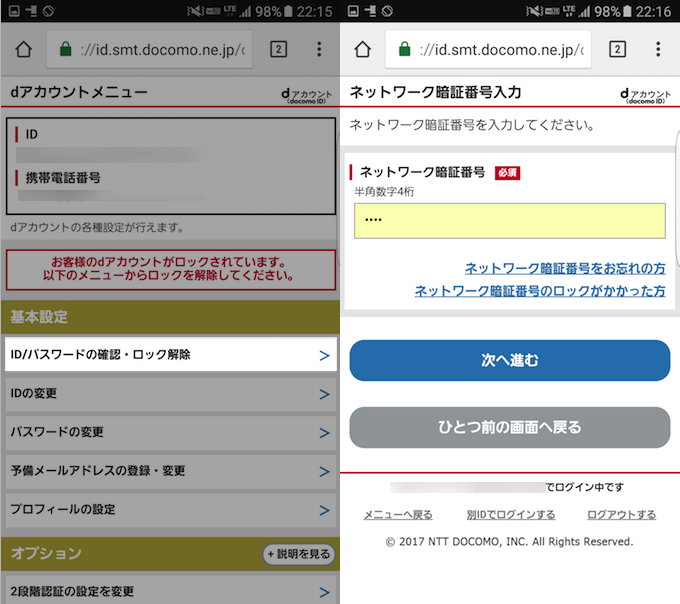The height and width of the screenshot is (604, 680).
Task: Expand プロフィールの設定 chevron arrow
Action: tap(324, 510)
